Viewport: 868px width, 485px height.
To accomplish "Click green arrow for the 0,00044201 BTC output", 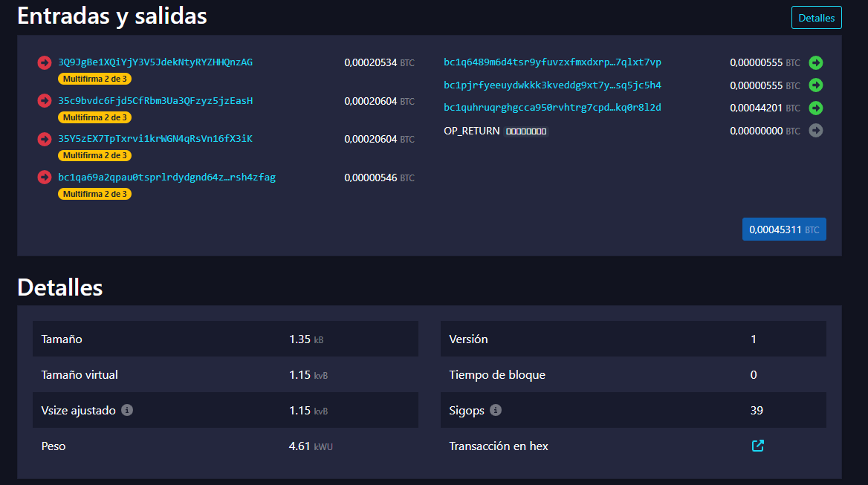I will click(x=816, y=108).
